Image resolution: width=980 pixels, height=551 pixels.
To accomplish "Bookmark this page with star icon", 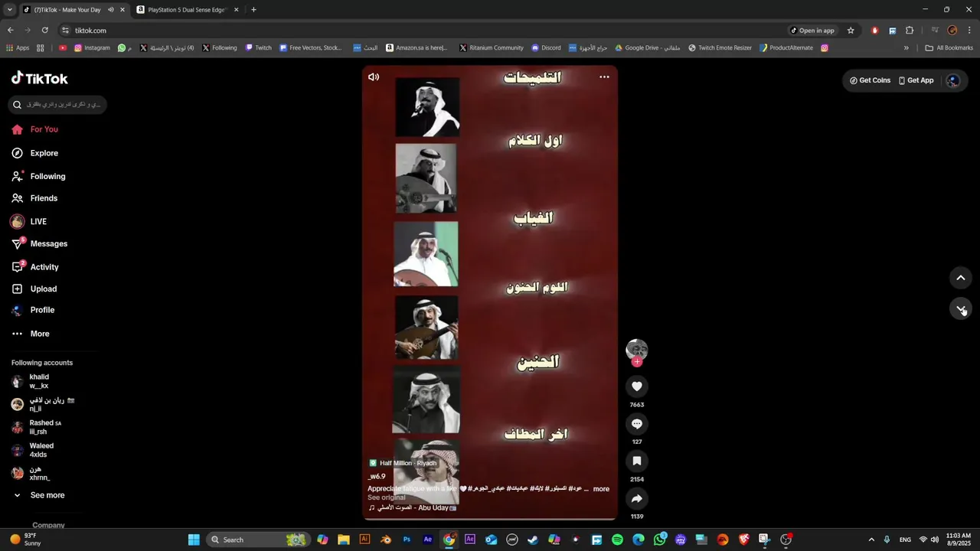I will pyautogui.click(x=851, y=31).
